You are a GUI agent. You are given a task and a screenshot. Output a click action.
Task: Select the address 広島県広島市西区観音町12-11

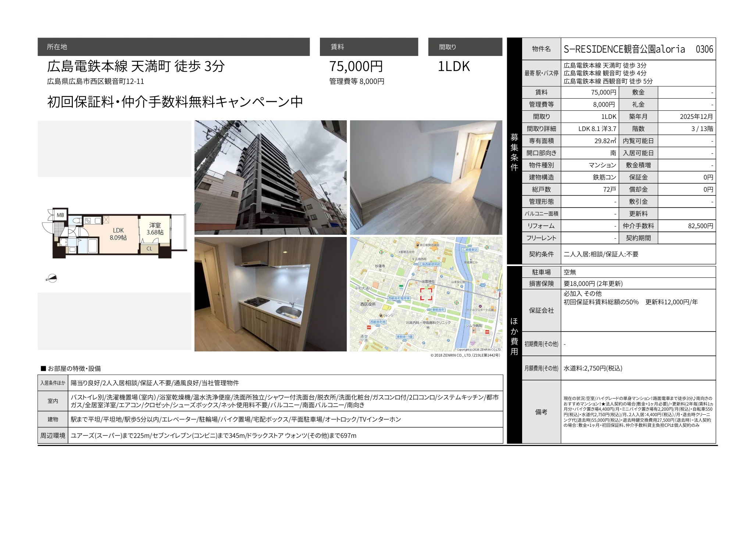coord(96,81)
